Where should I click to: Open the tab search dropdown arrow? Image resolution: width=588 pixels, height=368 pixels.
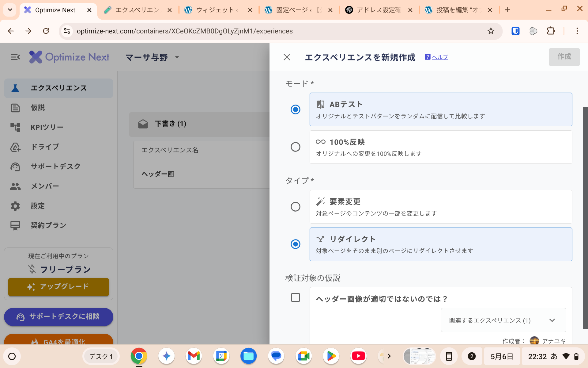10,10
